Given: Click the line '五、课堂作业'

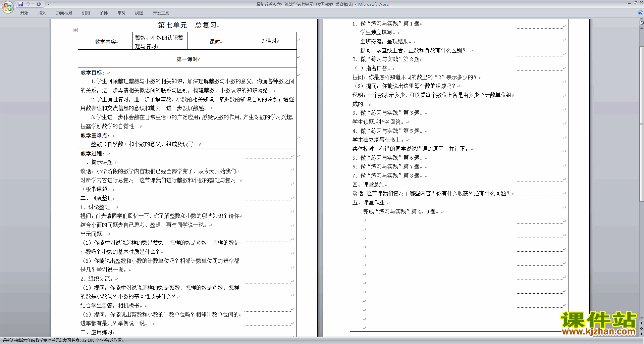Looking at the screenshot, I should coord(369,202).
